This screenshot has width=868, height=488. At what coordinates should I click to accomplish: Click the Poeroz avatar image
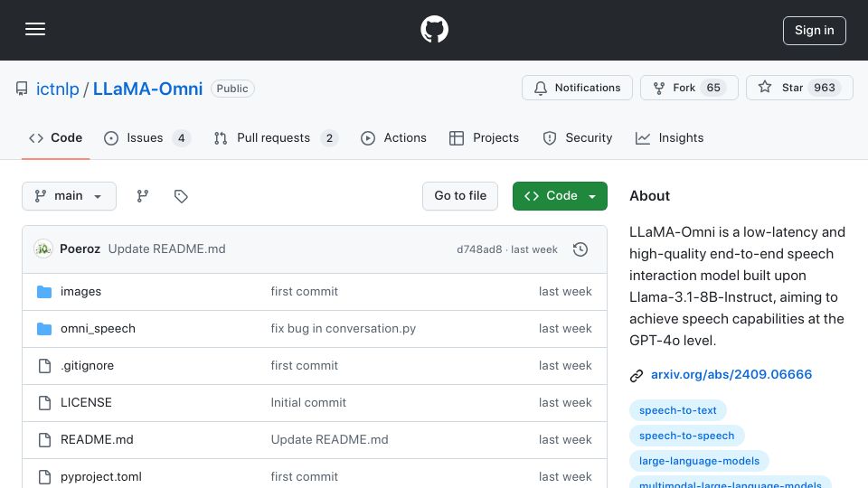coord(43,249)
